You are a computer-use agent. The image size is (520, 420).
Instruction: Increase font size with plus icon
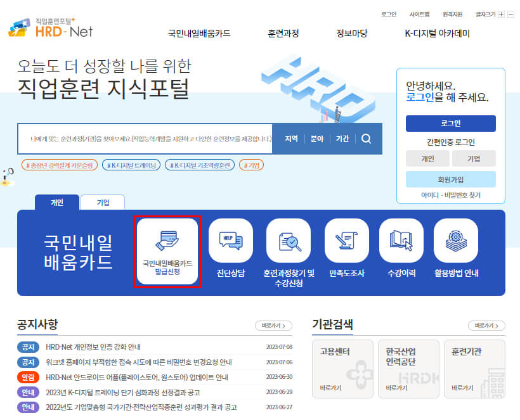502,14
